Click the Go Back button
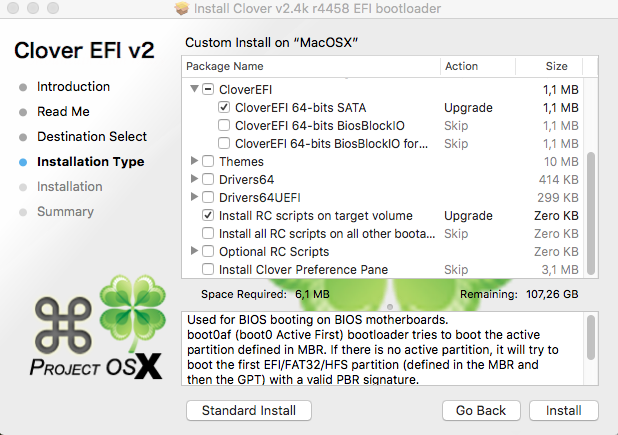Viewport: 618px width, 435px height. tap(480, 411)
